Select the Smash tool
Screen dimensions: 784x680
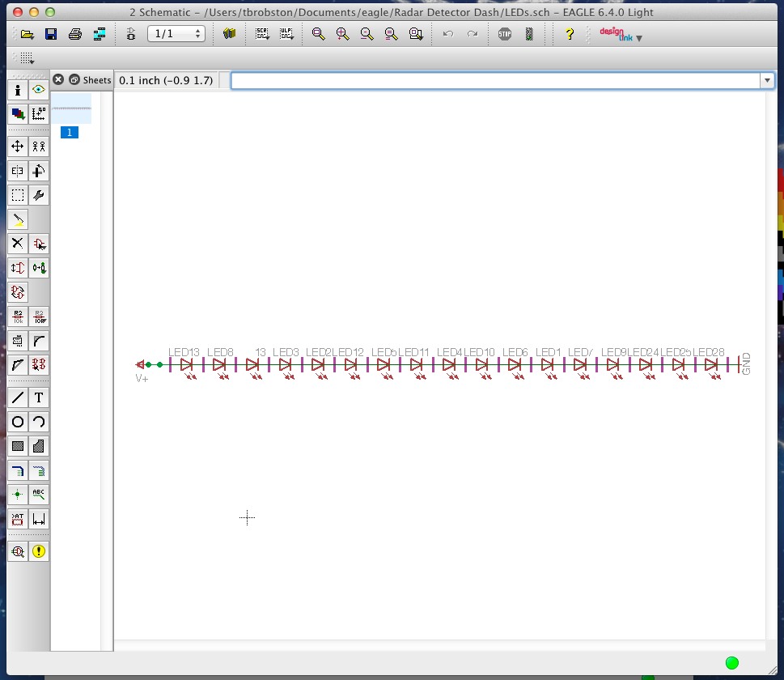click(x=18, y=342)
